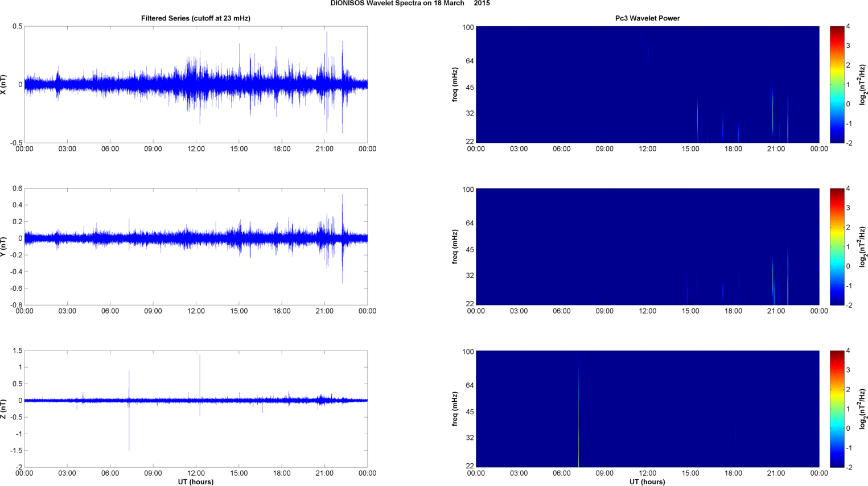
Task: Click the Z component wavelet power spectrogram
Action: tap(647, 409)
